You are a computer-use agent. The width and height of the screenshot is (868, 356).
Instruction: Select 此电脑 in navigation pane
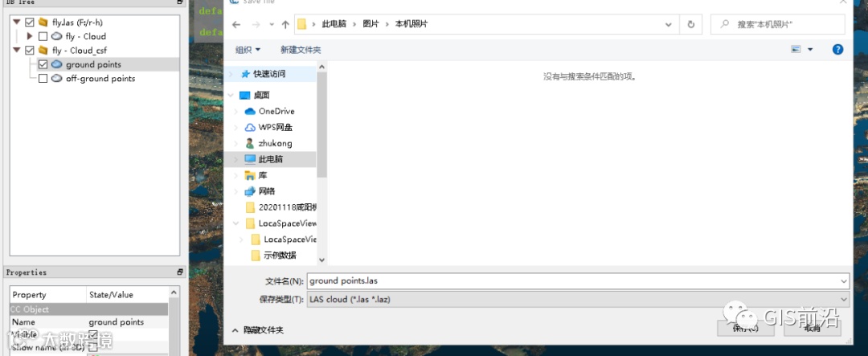[x=270, y=159]
